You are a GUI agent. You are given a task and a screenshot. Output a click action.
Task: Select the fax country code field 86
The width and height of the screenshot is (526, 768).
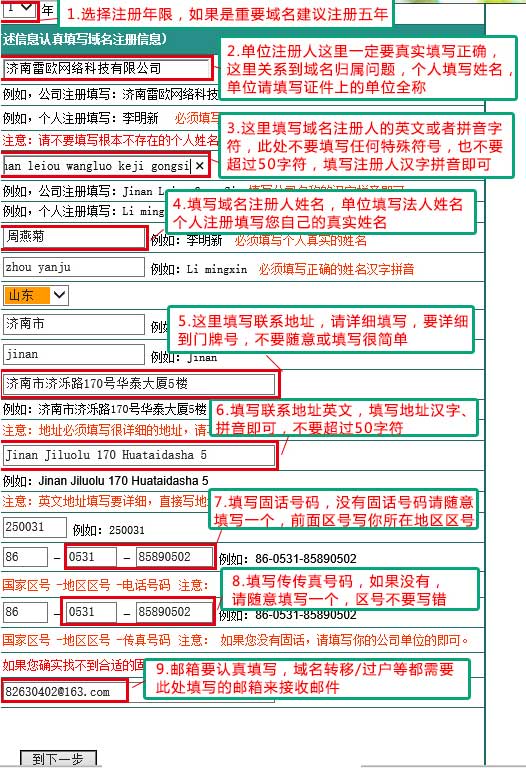click(x=25, y=612)
